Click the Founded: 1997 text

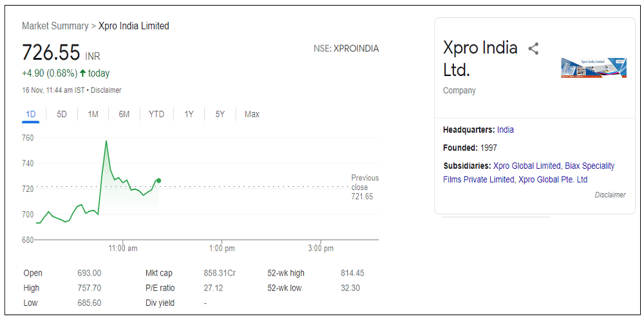[x=470, y=148]
